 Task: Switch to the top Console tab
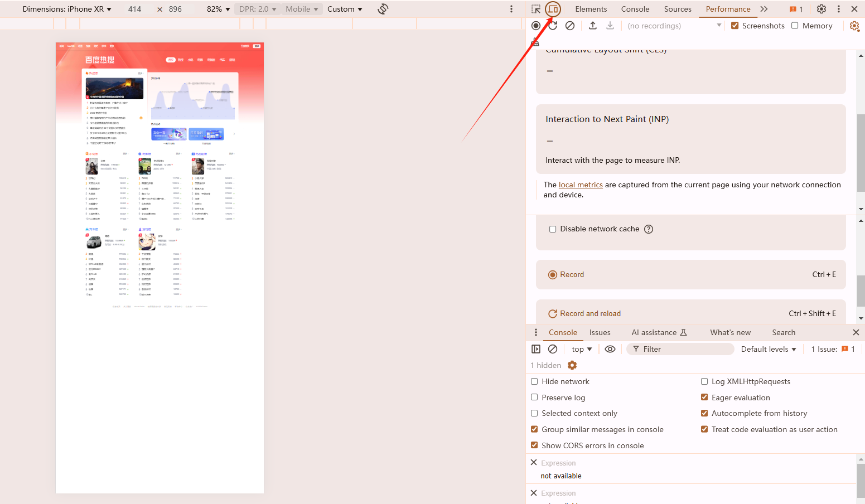(x=635, y=9)
